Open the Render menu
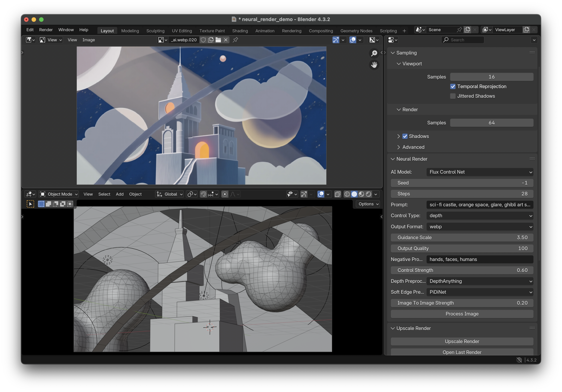This screenshot has width=562, height=392. 46,30
